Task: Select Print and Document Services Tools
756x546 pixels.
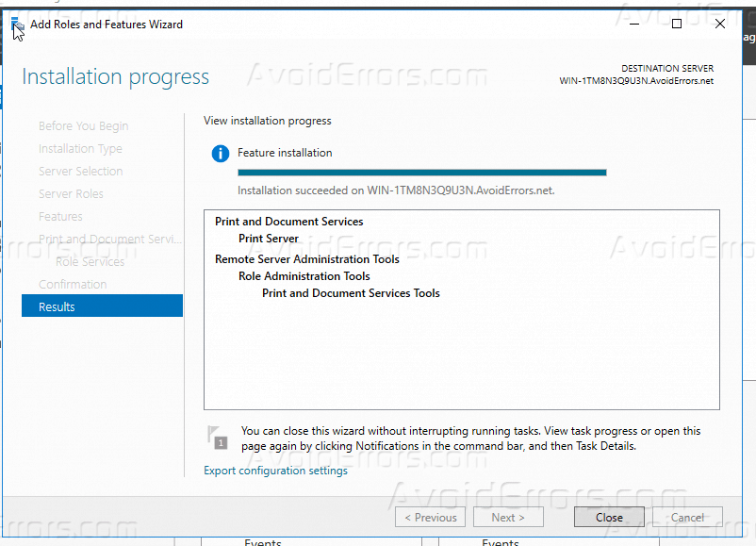Action: click(351, 293)
